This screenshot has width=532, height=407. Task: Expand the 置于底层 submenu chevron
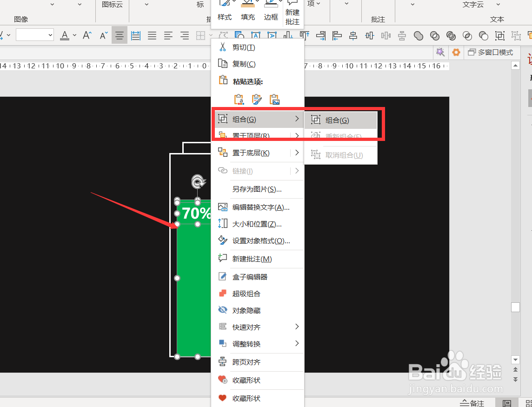297,153
